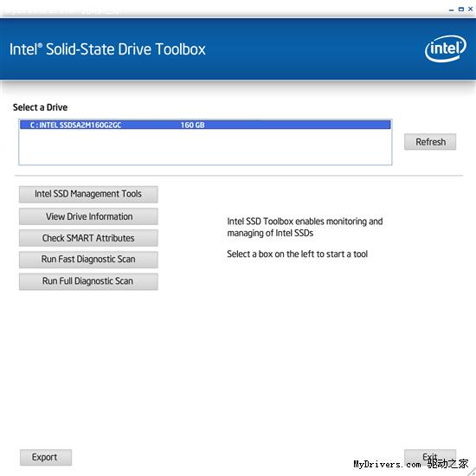
Task: Click the 160 GB capacity value
Action: coord(192,125)
